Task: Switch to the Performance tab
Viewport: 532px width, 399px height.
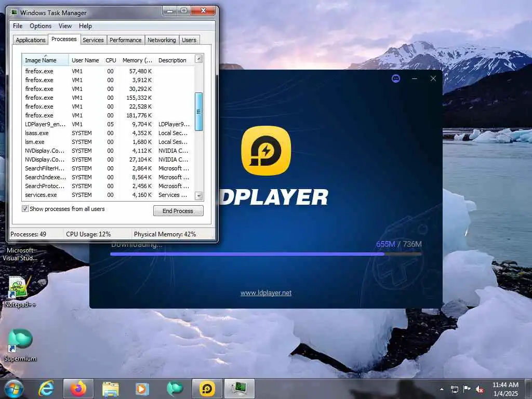Action: pos(126,40)
